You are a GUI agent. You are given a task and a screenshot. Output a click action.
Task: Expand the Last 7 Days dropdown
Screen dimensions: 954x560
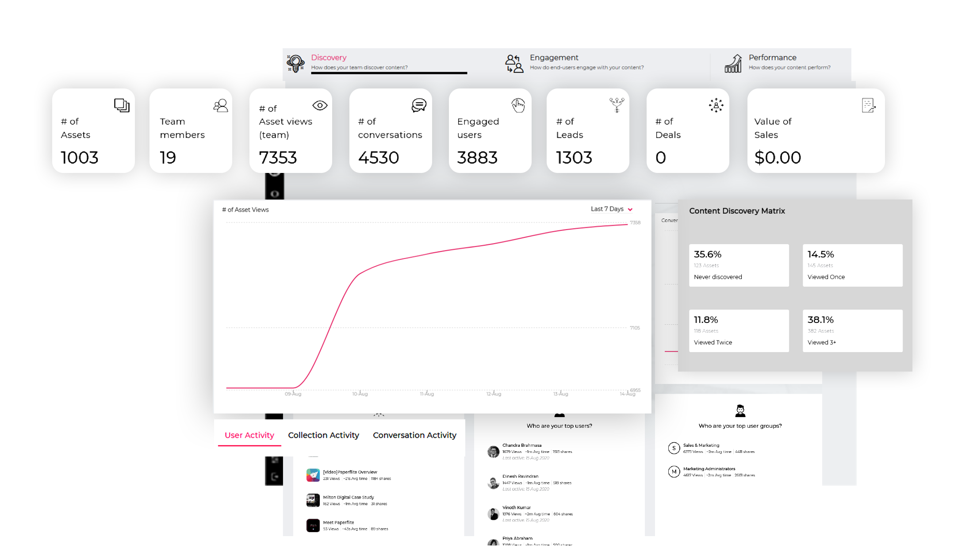tap(609, 209)
